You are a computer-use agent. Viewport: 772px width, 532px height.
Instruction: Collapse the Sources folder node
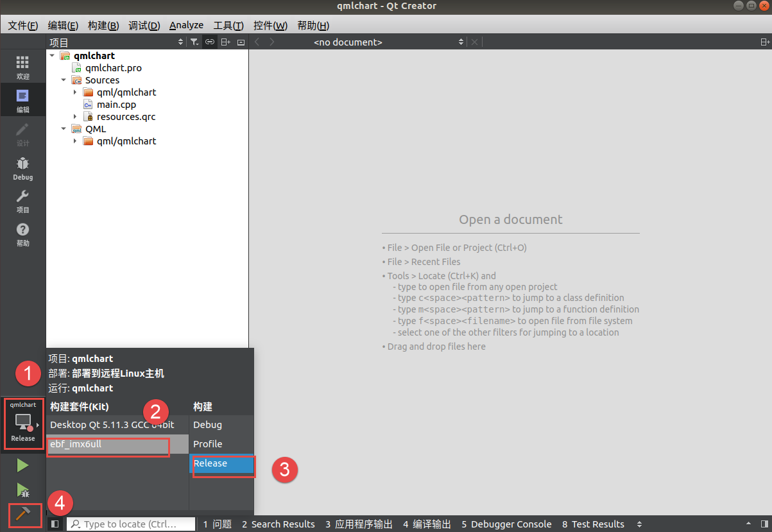coord(64,80)
